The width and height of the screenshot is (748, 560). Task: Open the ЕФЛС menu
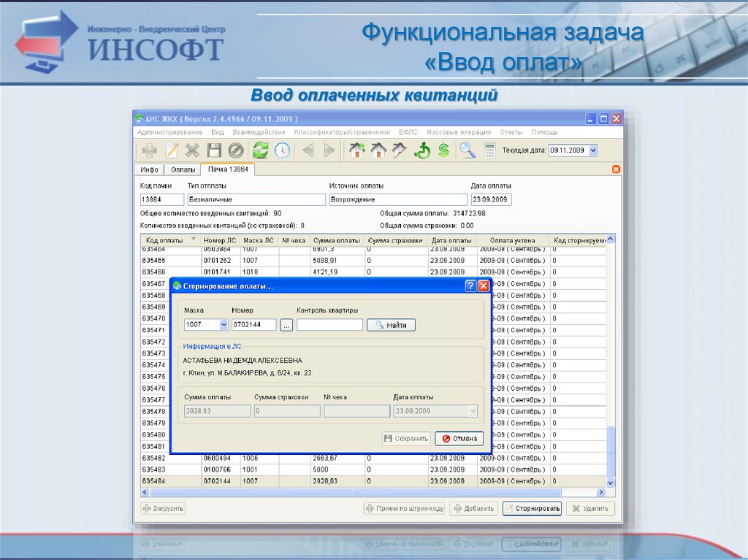408,132
